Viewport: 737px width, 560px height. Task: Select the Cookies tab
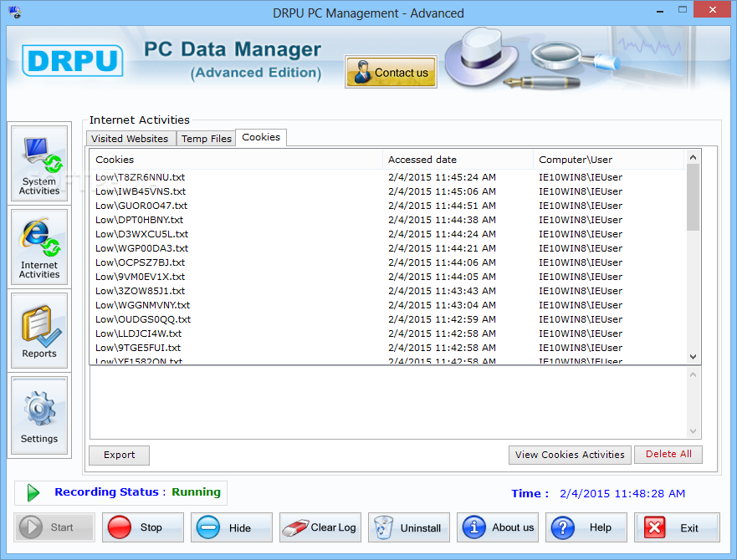click(261, 137)
